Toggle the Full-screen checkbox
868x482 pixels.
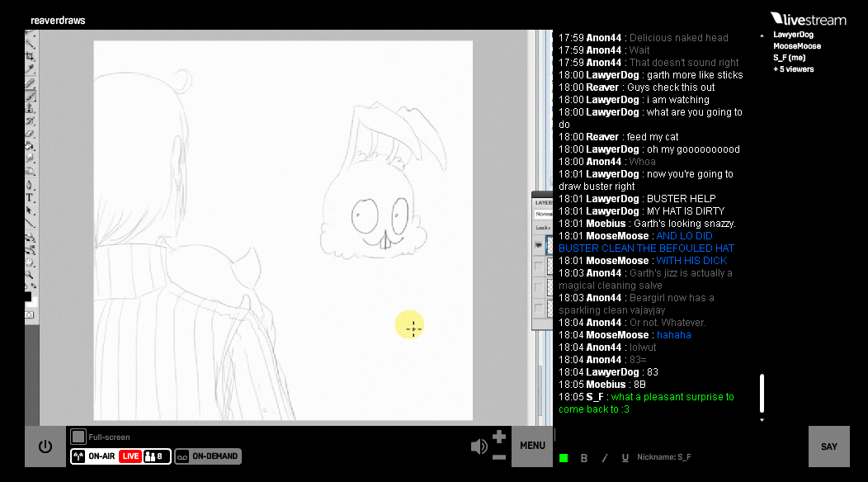point(78,437)
